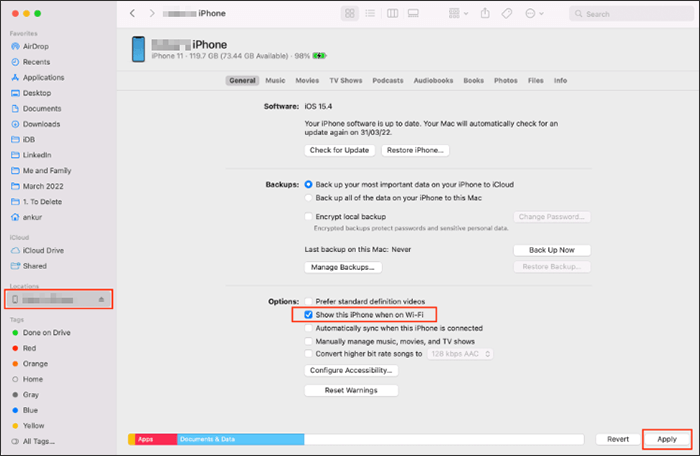
Task: Open Documents in the sidebar
Action: (42, 109)
